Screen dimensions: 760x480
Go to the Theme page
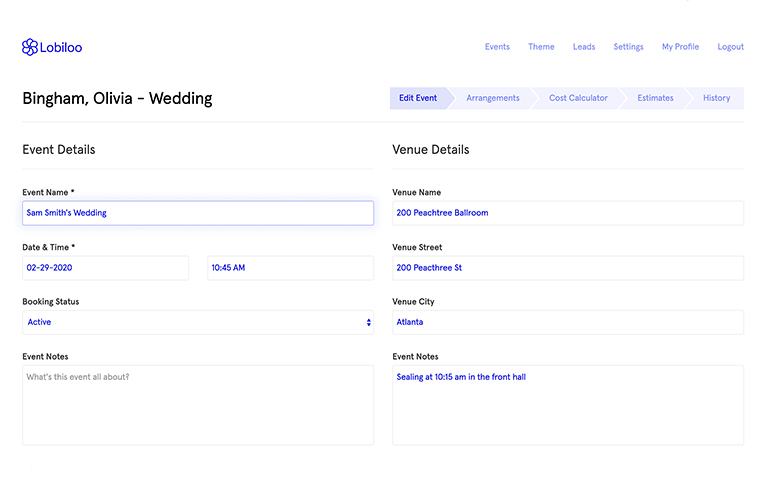point(541,47)
